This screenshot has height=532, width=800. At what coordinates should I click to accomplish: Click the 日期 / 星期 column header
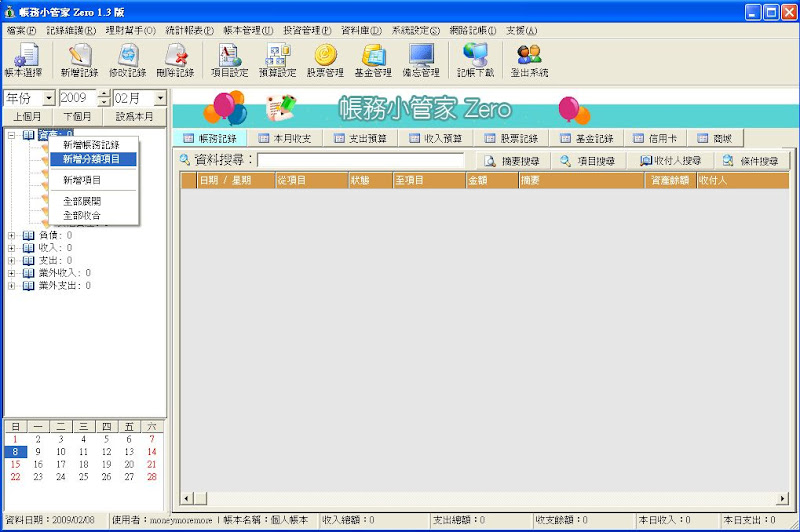point(236,180)
